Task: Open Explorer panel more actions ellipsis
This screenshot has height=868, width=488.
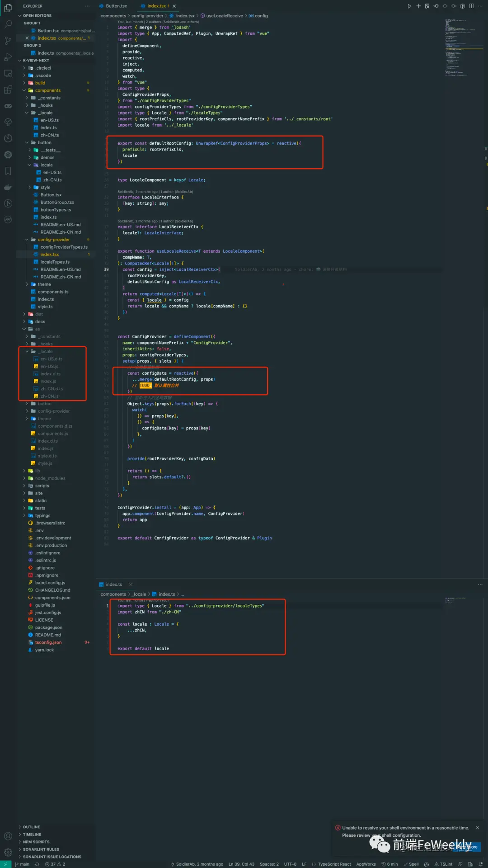Action: click(87, 6)
